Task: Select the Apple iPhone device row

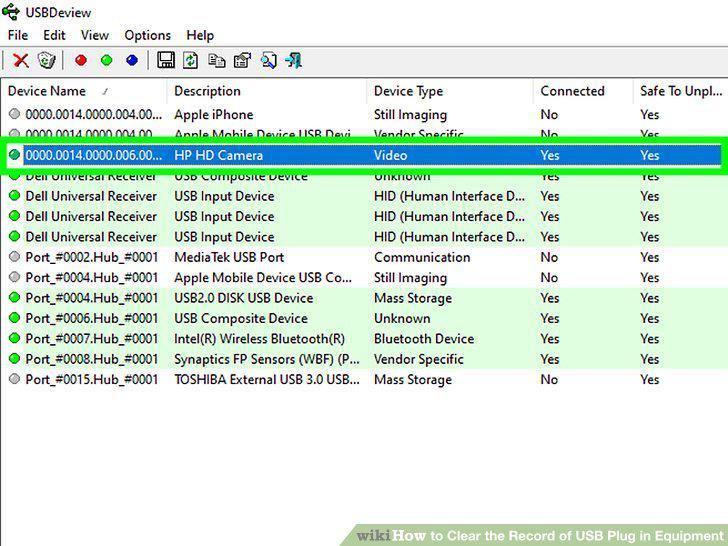Action: click(x=364, y=115)
